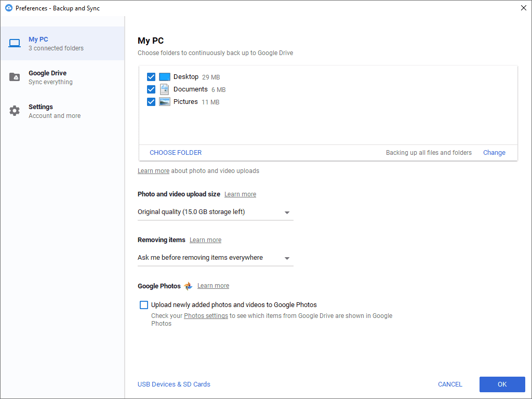Open the Settings section
Image resolution: width=532 pixels, height=399 pixels.
click(x=62, y=111)
